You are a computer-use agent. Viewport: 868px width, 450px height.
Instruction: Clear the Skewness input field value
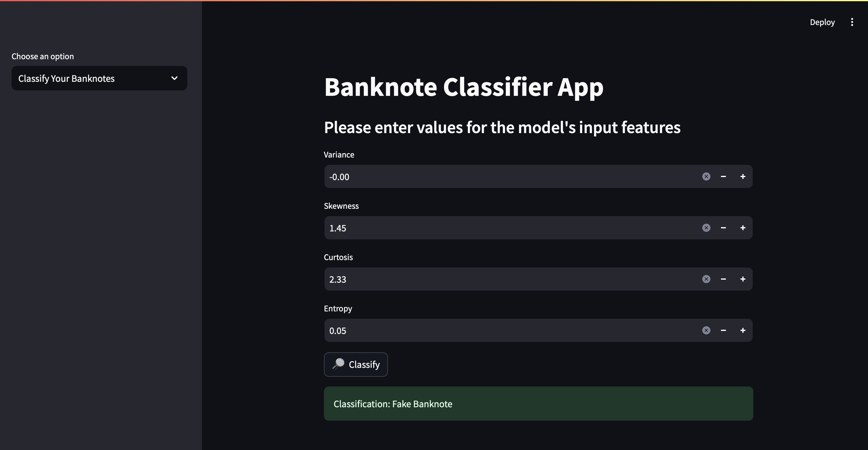706,227
